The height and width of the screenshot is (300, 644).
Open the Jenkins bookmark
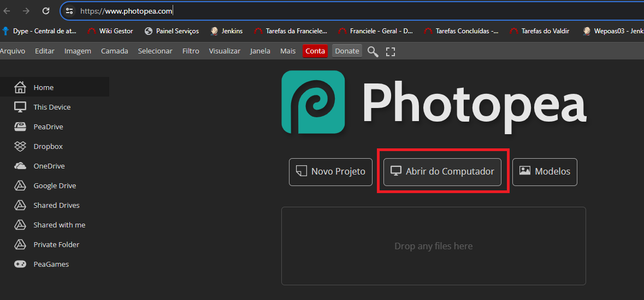(226, 31)
